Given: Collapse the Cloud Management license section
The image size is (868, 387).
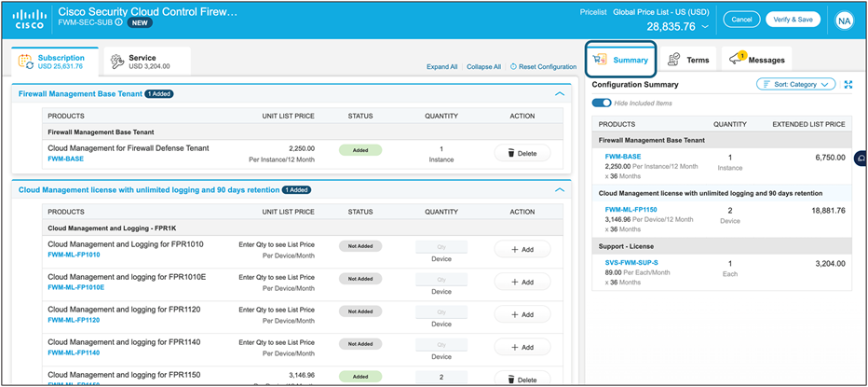Looking at the screenshot, I should pos(560,190).
